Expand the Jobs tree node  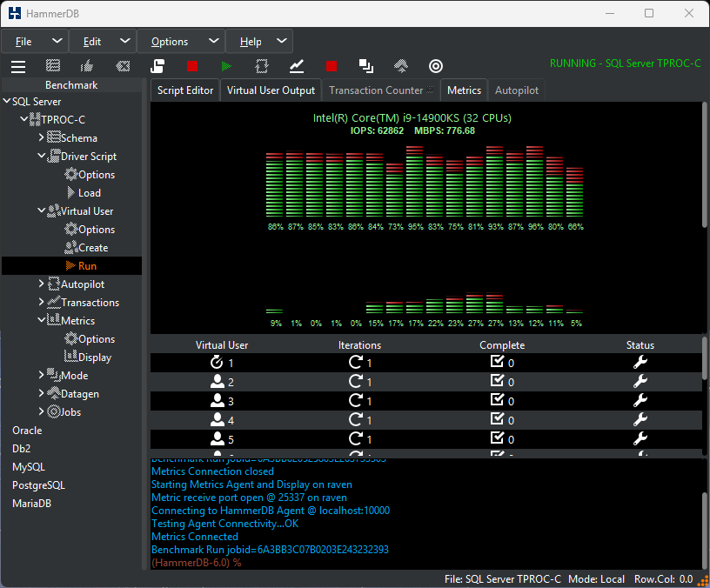(x=41, y=411)
